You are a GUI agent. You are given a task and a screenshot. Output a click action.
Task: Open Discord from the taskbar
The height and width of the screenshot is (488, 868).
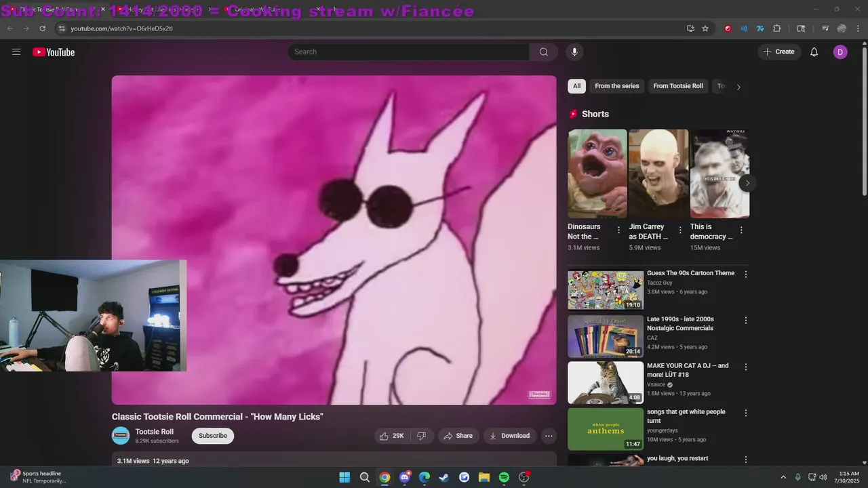tap(405, 477)
